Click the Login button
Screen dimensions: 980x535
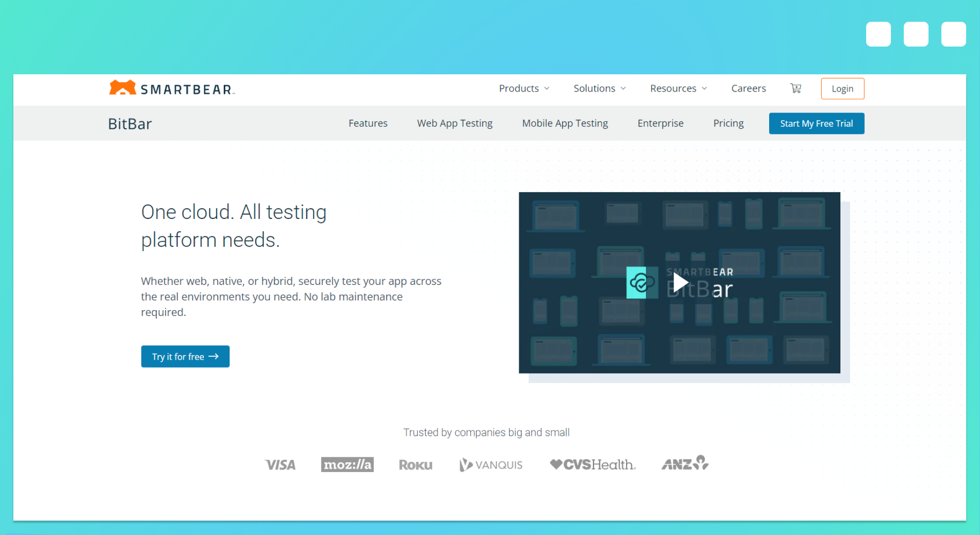[x=842, y=89]
